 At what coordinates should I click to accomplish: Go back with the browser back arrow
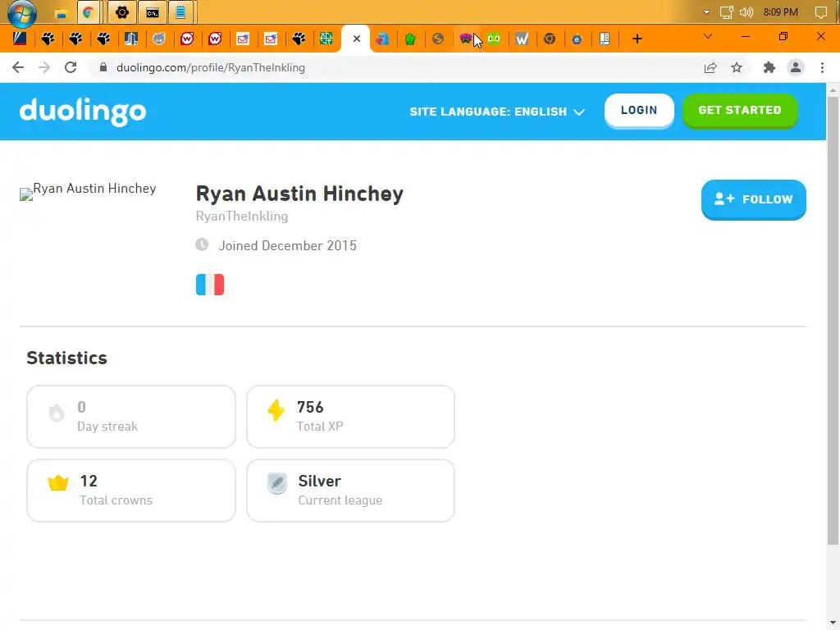18,67
